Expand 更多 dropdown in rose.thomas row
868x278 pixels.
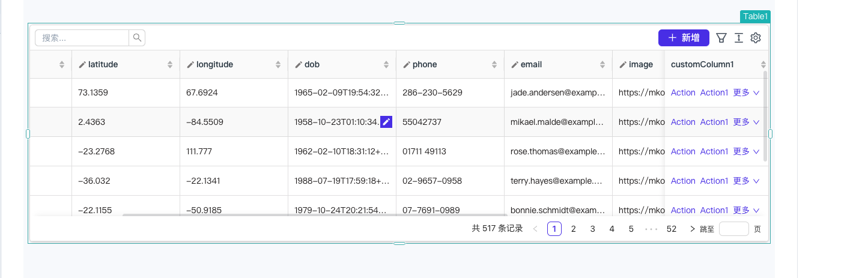point(747,151)
